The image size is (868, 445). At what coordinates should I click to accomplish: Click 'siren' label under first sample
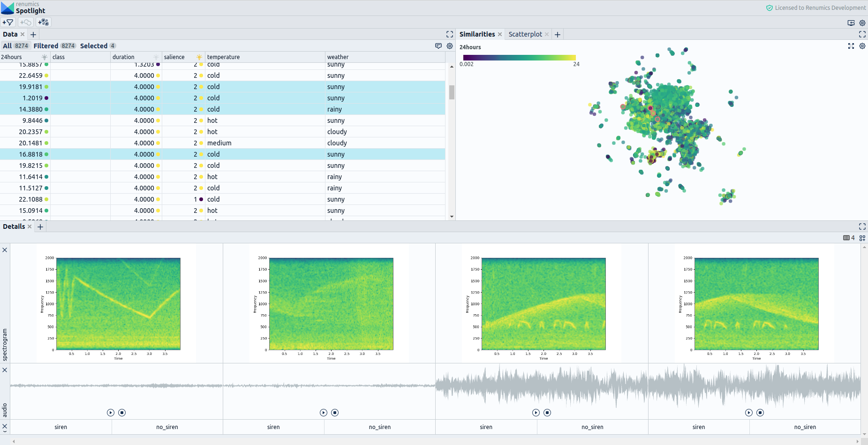60,427
